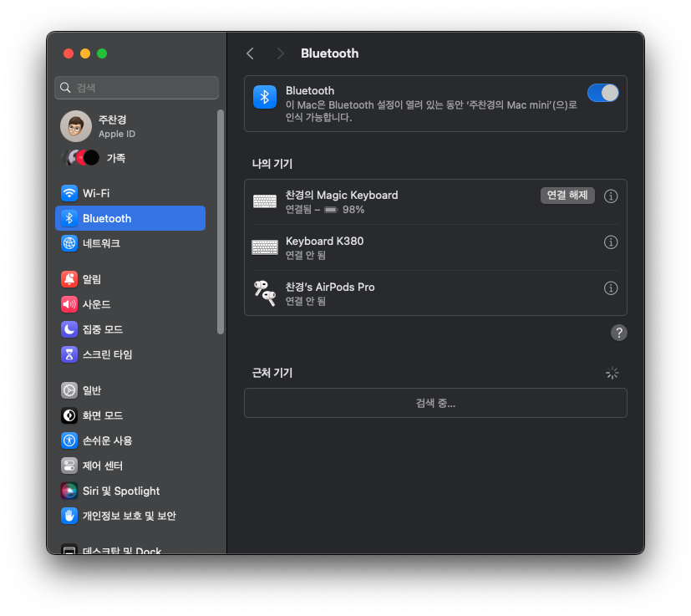Click the 사운드 speaker icon
Screen dimensions: 691x616
click(69, 304)
